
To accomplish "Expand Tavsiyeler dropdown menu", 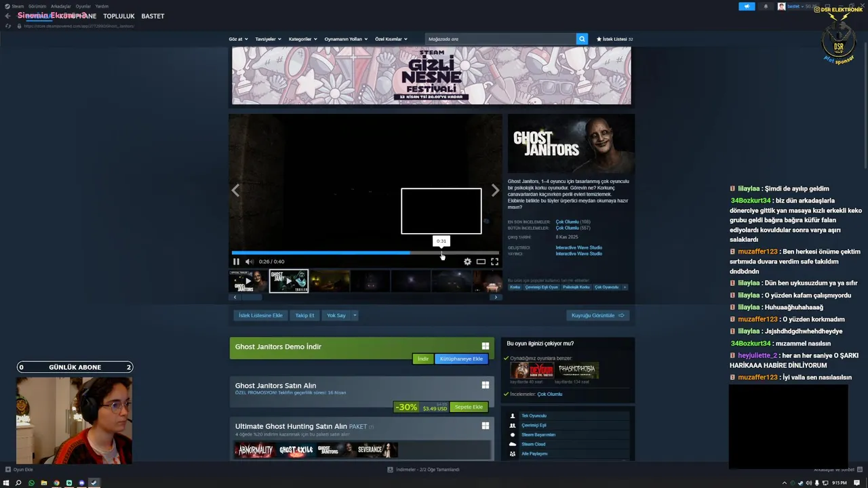I will 268,39.
